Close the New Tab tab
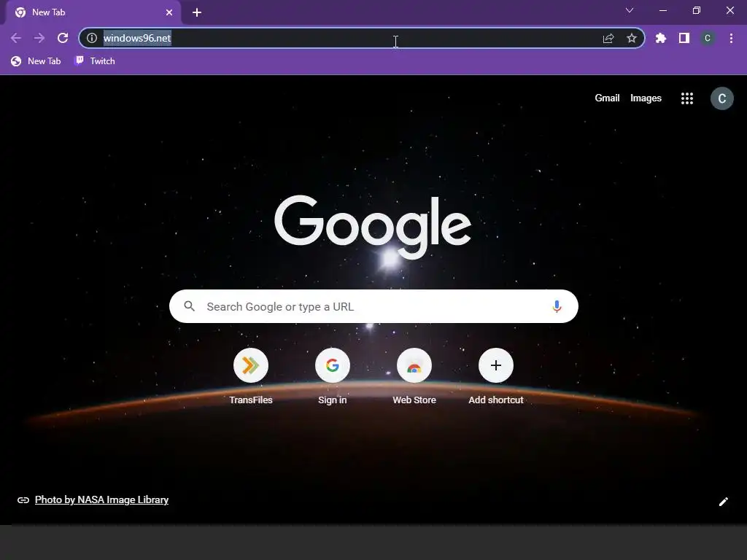747x560 pixels. click(169, 12)
